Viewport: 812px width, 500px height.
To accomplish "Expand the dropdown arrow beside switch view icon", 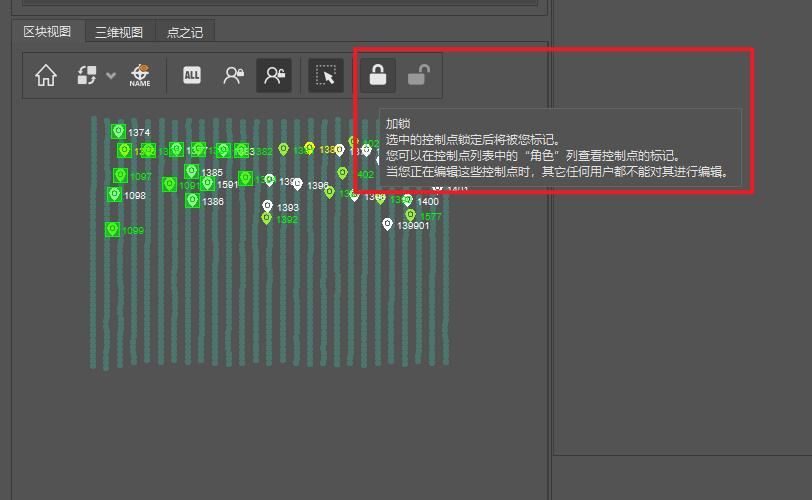I will tap(111, 76).
